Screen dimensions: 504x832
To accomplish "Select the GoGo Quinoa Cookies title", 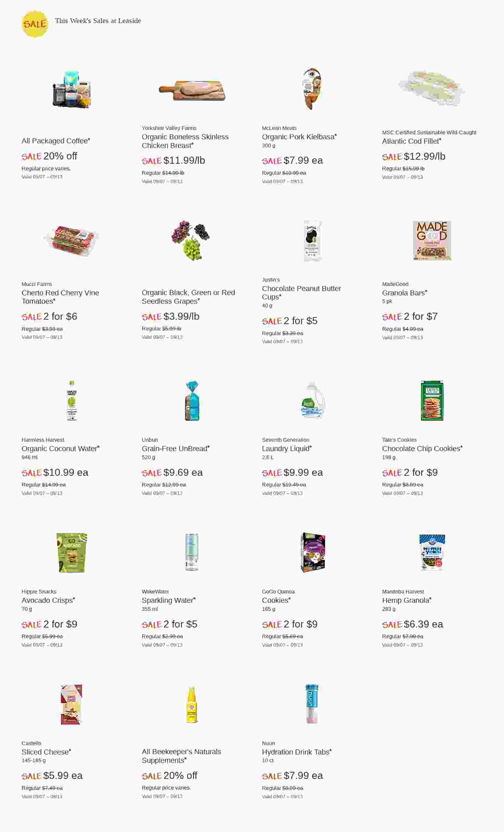I will pyautogui.click(x=276, y=600).
